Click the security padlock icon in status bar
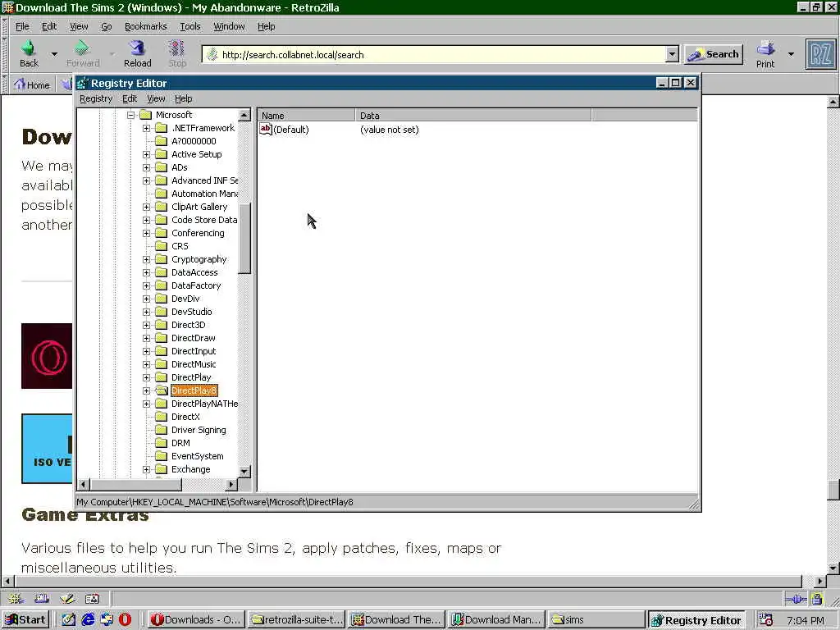The image size is (840, 630). point(816,598)
